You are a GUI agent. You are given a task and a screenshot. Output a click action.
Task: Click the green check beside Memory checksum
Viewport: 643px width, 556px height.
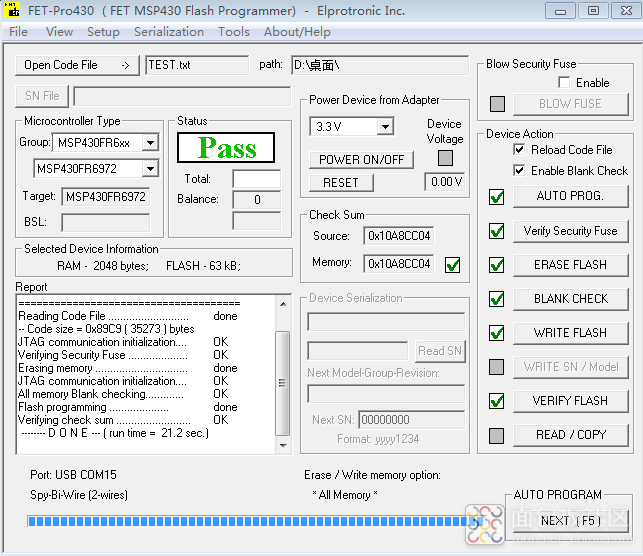tap(452, 265)
